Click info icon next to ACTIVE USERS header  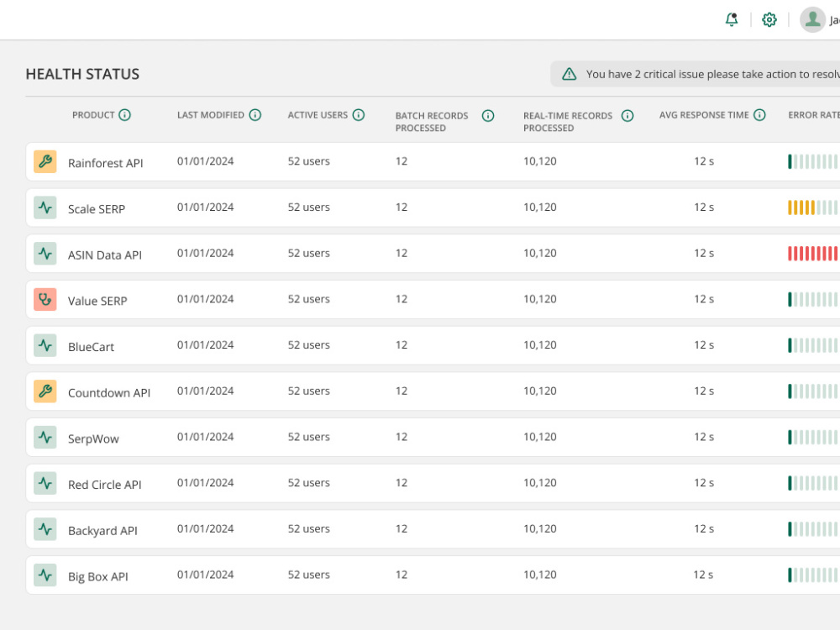[x=359, y=114]
